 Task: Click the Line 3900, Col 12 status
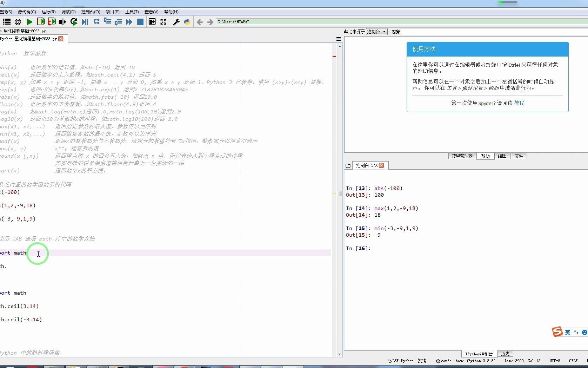point(522,361)
